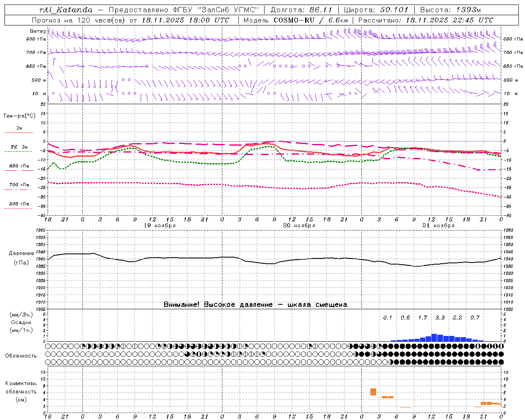Viewport: 525px width, 420px height.
Task: Click the date label 20 ноября
Action: (x=299, y=226)
